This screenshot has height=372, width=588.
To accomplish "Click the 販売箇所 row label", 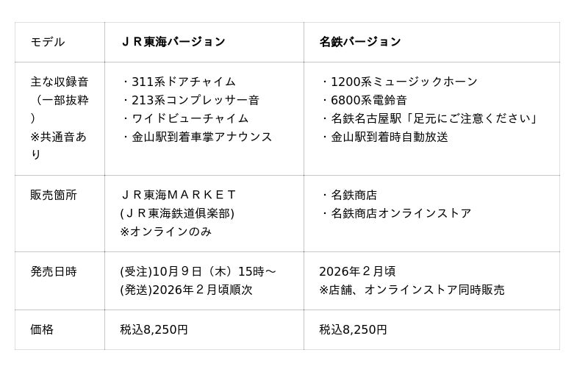I will [54, 195].
